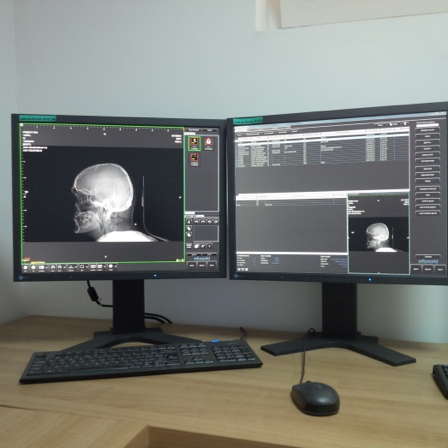Viewport: 448px width, 448px height.
Task: Click the lower round icon left of the preview box
Action: point(189,235)
